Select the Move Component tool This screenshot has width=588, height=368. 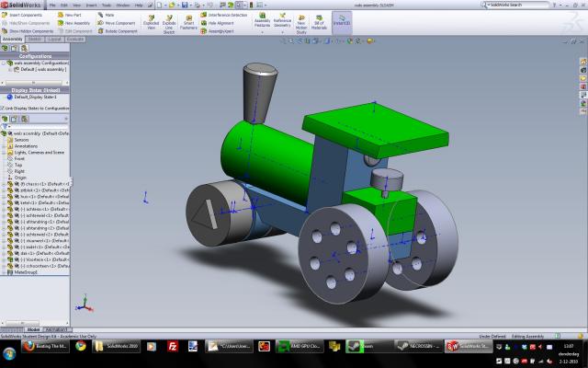(115, 23)
